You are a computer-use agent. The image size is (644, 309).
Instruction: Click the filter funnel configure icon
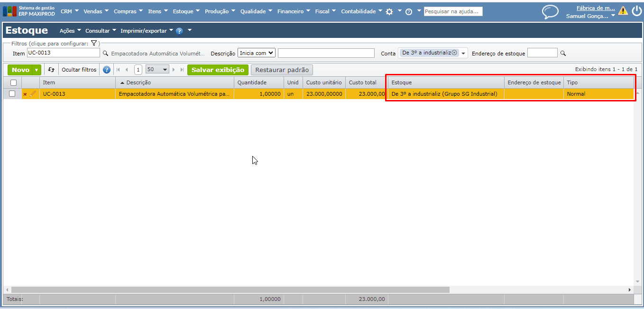tap(94, 43)
